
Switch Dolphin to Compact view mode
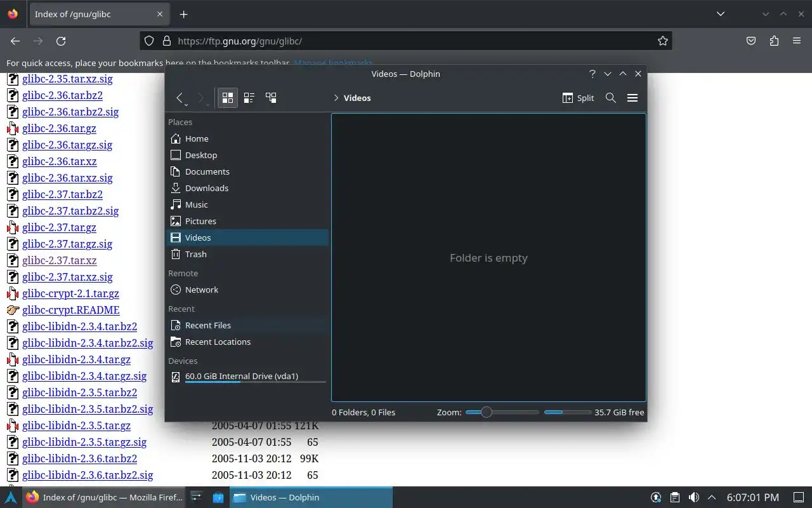[x=249, y=98]
